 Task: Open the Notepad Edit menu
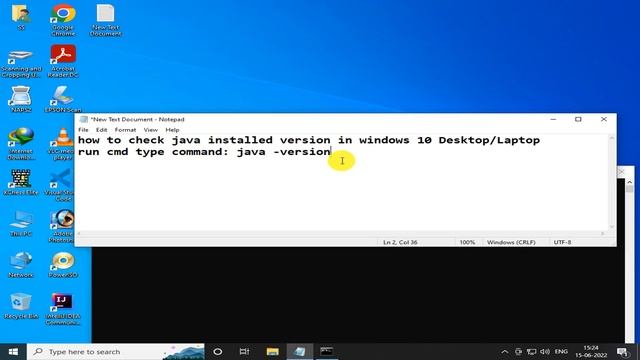tap(102, 130)
